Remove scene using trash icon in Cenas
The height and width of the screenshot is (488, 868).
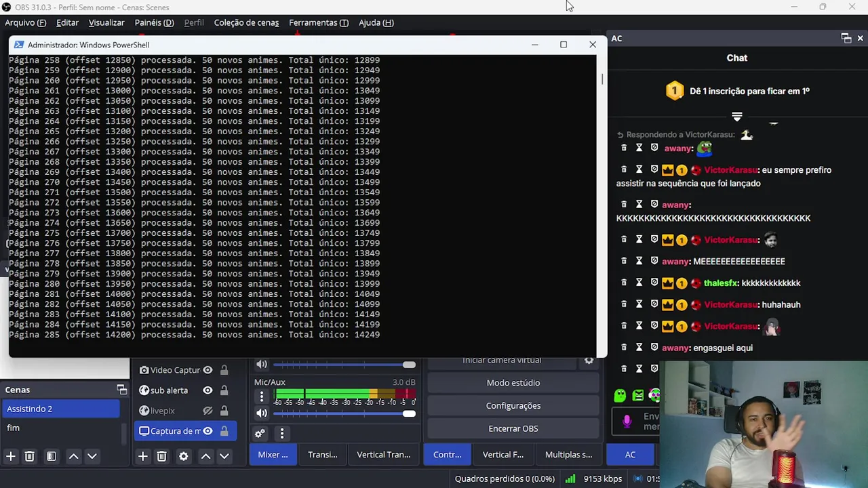[29, 457]
